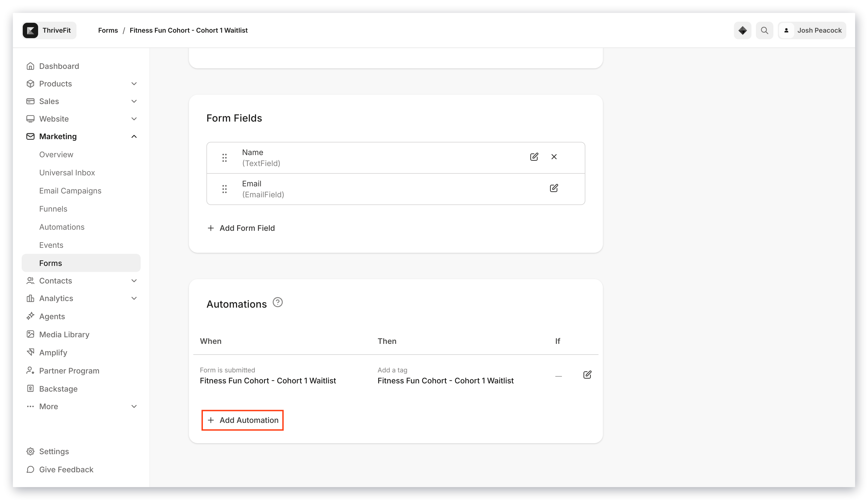This screenshot has height=500, width=868.
Task: Expand the Website chevron
Action: coord(134,119)
